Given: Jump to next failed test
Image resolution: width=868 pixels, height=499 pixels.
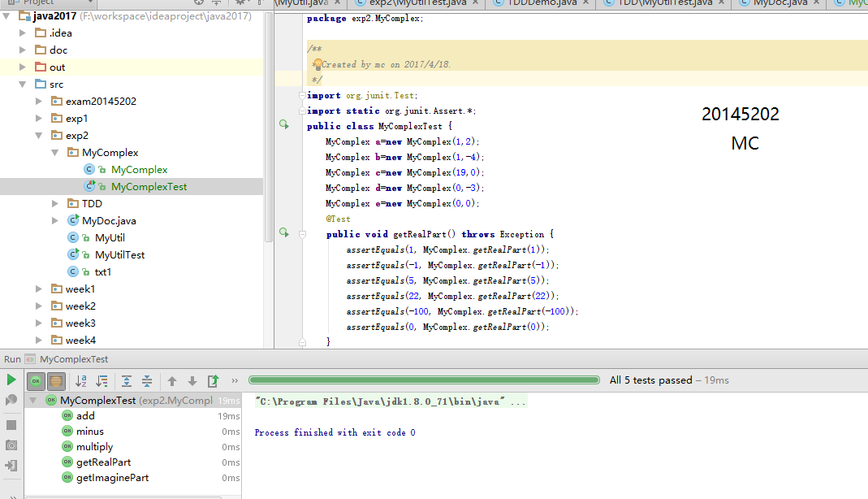Looking at the screenshot, I should pyautogui.click(x=192, y=381).
